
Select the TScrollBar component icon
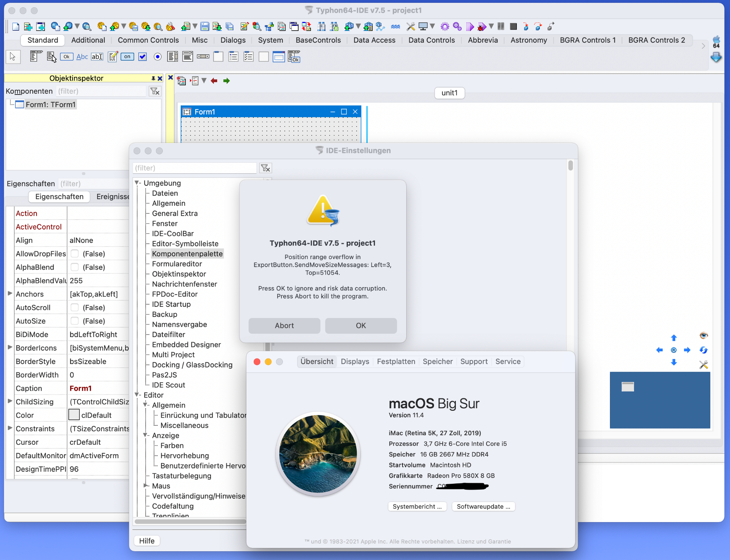click(x=203, y=57)
